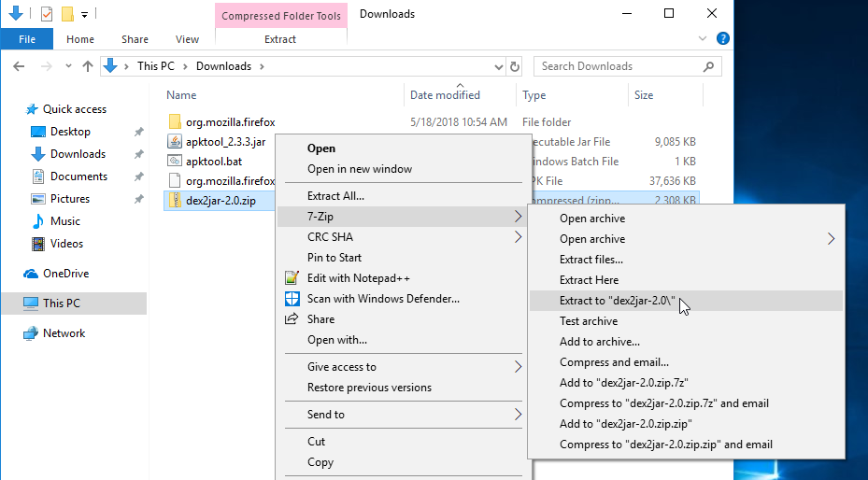Select Extract Here from the 7-Zip submenu

[x=589, y=280]
